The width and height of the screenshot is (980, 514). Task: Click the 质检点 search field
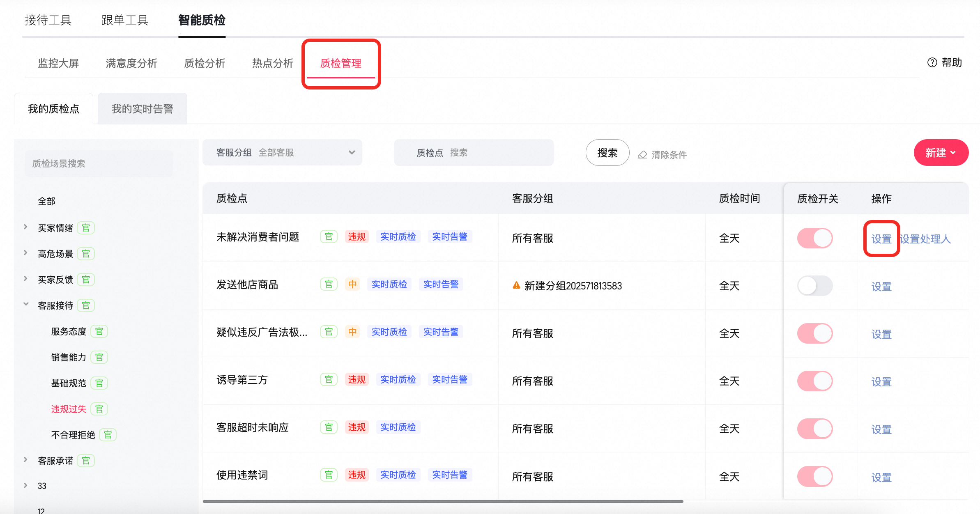(474, 153)
